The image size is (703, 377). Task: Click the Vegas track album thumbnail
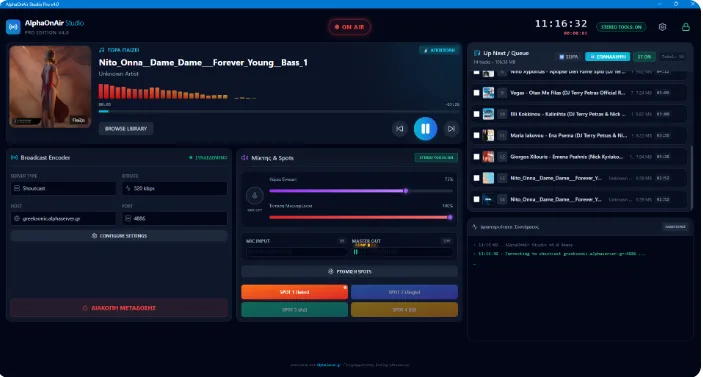(x=488, y=93)
